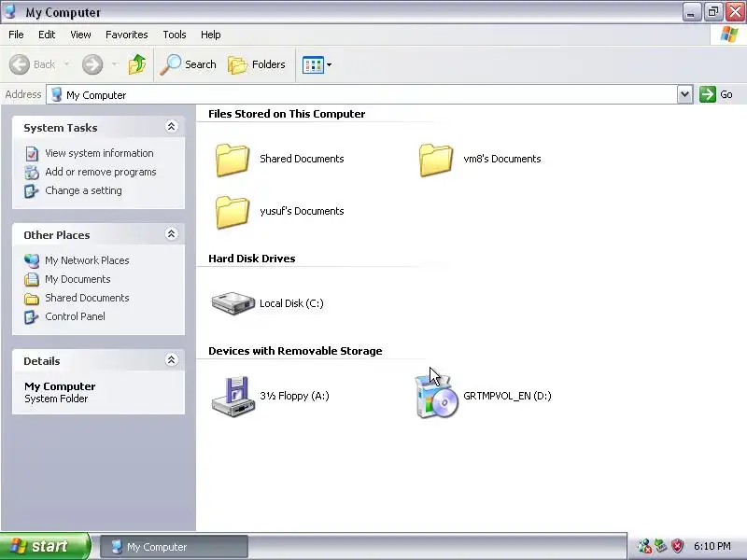747x560 pixels.
Task: Click the My Network Places icon
Action: coord(32,260)
